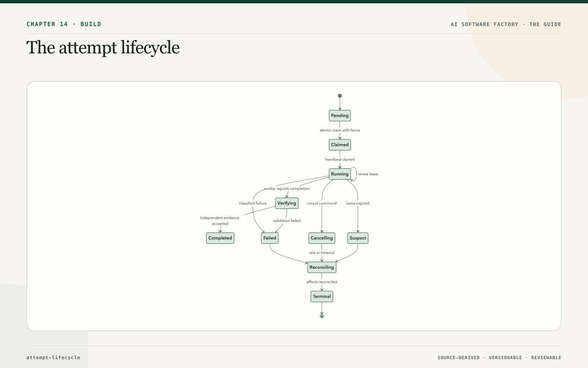Image resolution: width=588 pixels, height=368 pixels.
Task: Select the 'CHAPTER 14 · BUILD' header text
Action: pos(64,24)
